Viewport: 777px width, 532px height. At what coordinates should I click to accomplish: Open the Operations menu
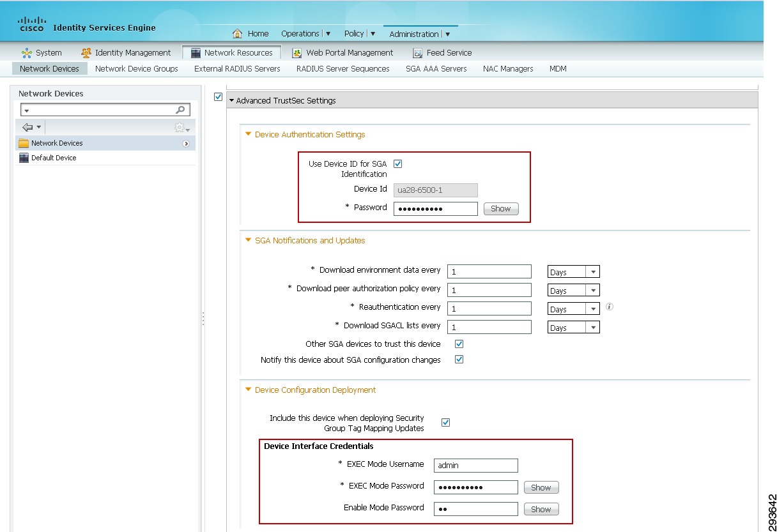(306, 34)
